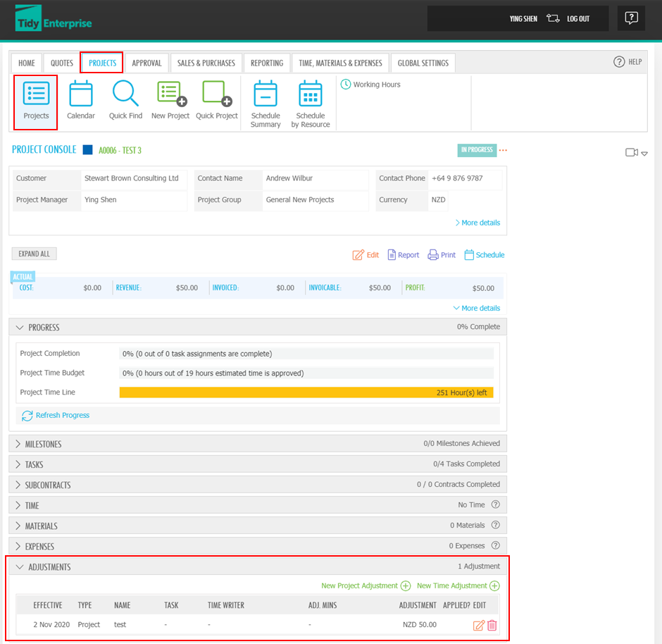This screenshot has height=644, width=662.
Task: Open the Sales & Purchases tab
Action: point(206,63)
